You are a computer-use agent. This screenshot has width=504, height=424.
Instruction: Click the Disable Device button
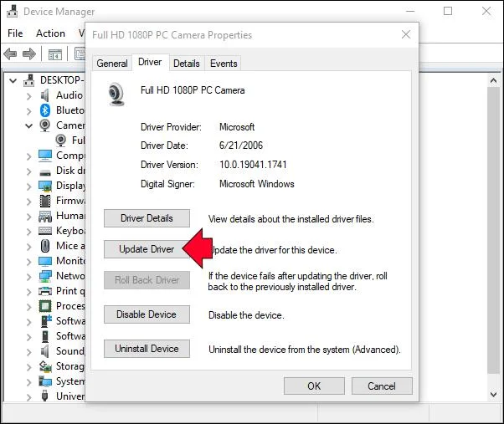click(x=147, y=314)
